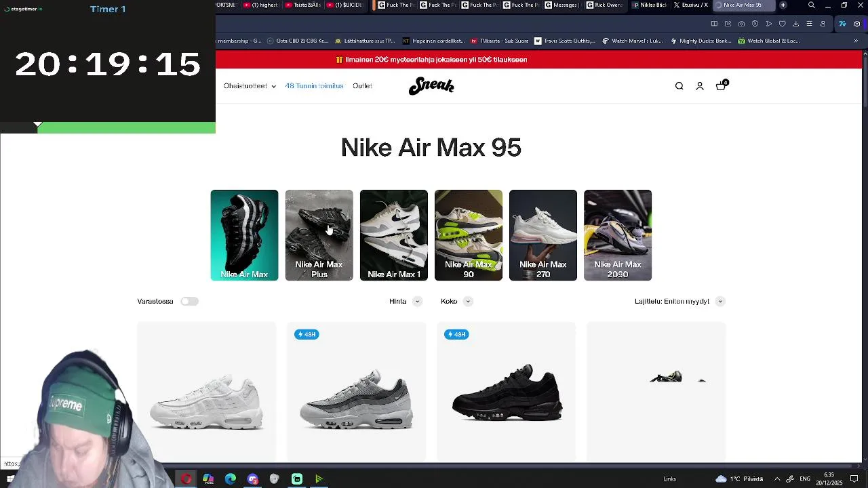Viewport: 868px width, 488px height.
Task: Open the teal square app in taskbar
Action: 297,479
